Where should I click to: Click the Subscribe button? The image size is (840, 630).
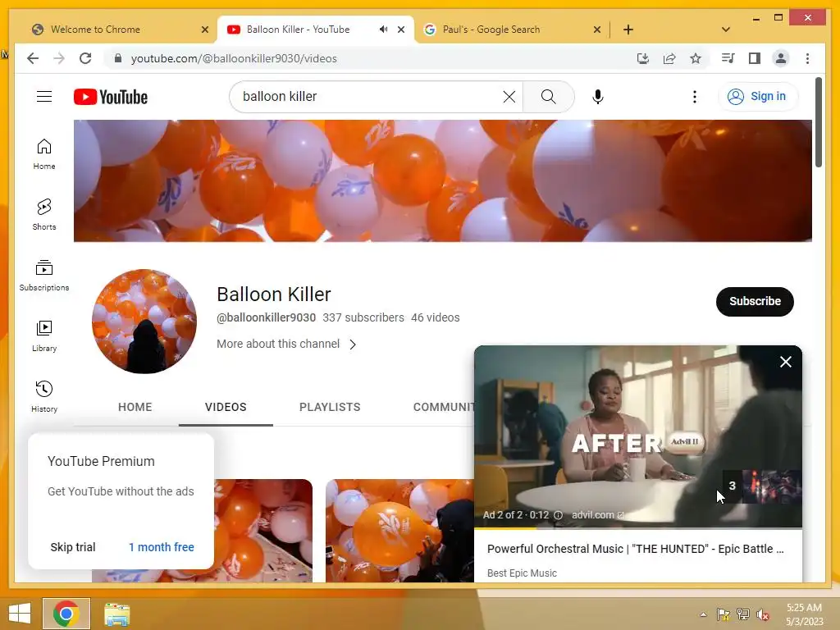(755, 302)
